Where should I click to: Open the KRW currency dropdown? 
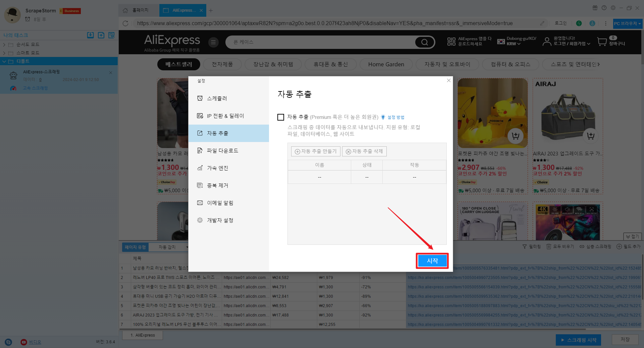pos(514,44)
